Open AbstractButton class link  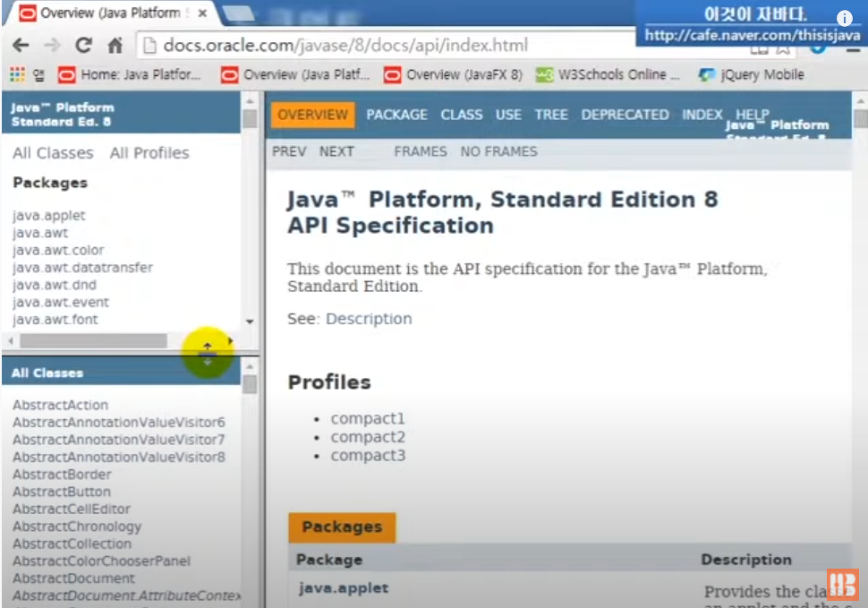click(x=62, y=492)
